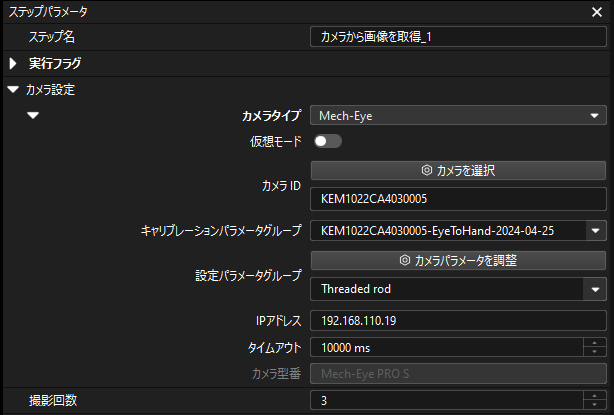This screenshot has width=614, height=415.
Task: Toggle the 仮想モード switch
Action: click(327, 142)
